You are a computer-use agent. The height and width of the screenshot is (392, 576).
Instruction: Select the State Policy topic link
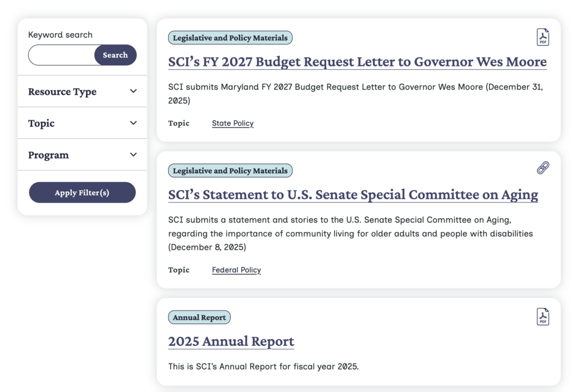pyautogui.click(x=232, y=123)
